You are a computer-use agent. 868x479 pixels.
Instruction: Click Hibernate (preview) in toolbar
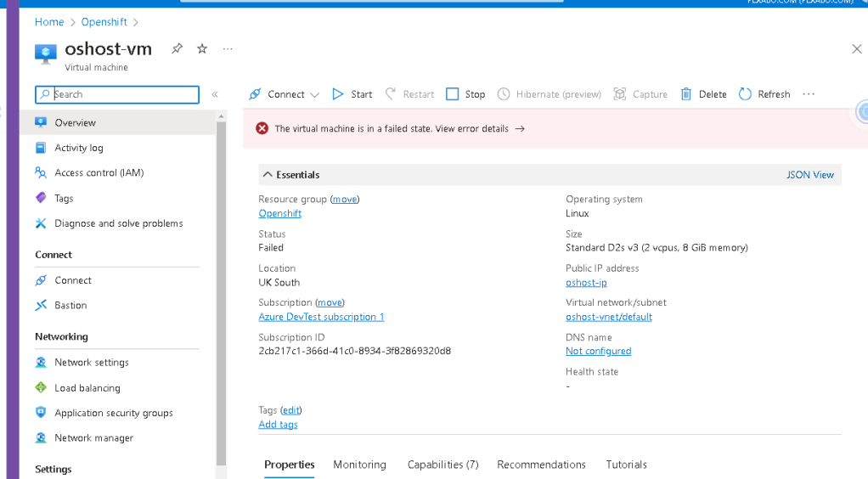tap(550, 94)
